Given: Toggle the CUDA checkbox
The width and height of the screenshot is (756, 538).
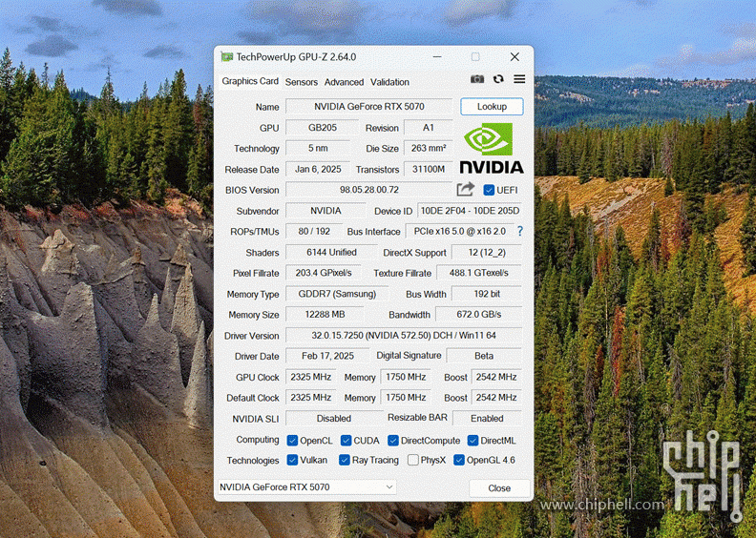Looking at the screenshot, I should [346, 441].
